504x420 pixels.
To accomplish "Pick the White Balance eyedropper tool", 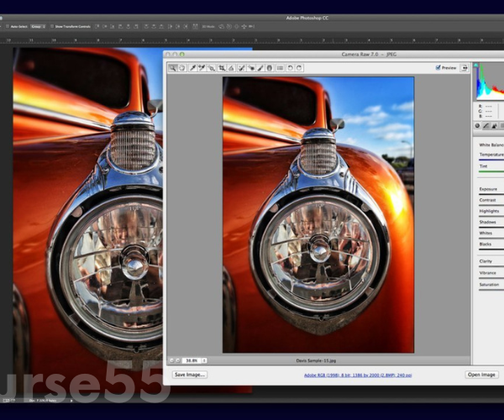I will 192,68.
